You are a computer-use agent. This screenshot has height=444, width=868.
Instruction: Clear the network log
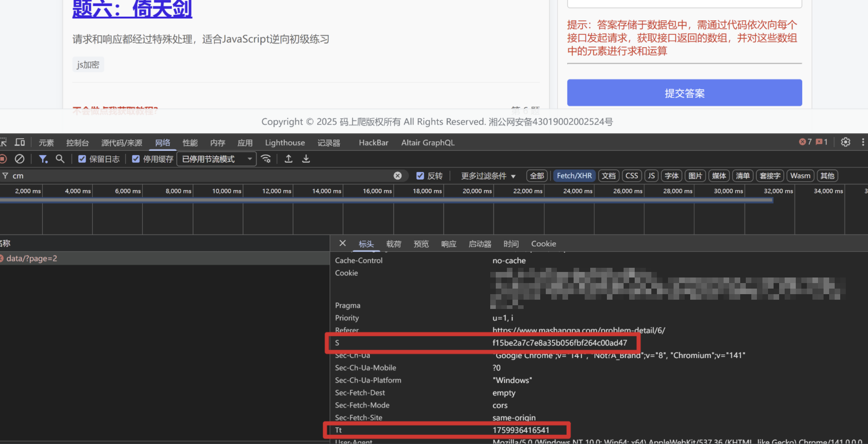[19, 159]
